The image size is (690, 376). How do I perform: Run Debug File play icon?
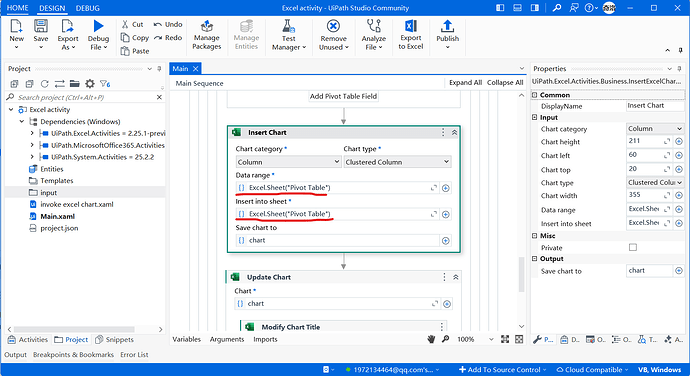coord(99,26)
